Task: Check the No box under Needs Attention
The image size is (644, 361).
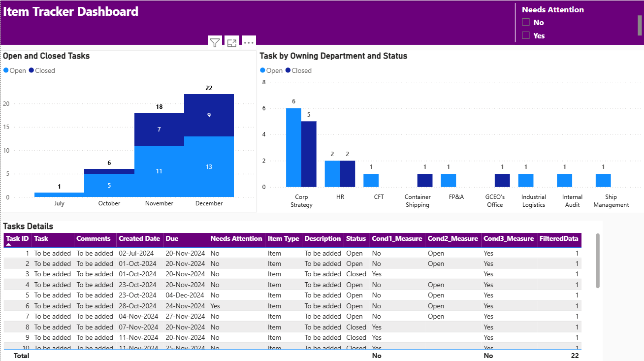Action: point(525,22)
